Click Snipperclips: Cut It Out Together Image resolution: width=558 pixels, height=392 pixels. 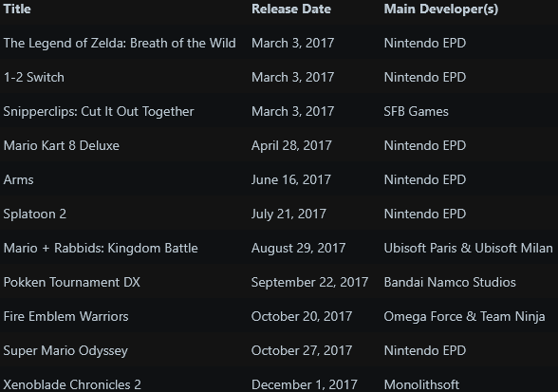pos(99,111)
